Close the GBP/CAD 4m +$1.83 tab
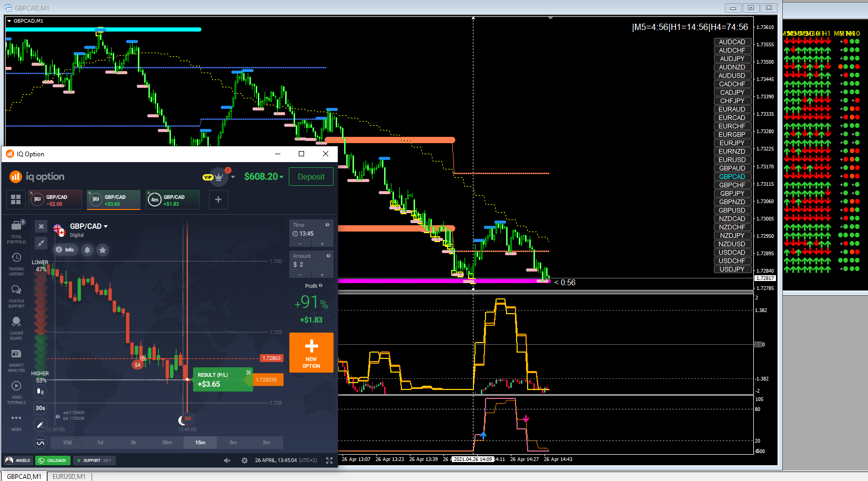Screen dimensions: 868x481 click(x=148, y=193)
